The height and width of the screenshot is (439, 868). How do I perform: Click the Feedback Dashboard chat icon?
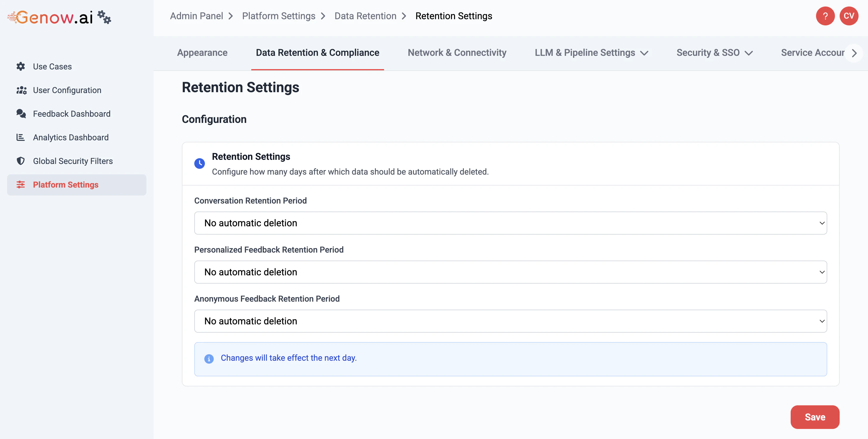click(x=21, y=114)
